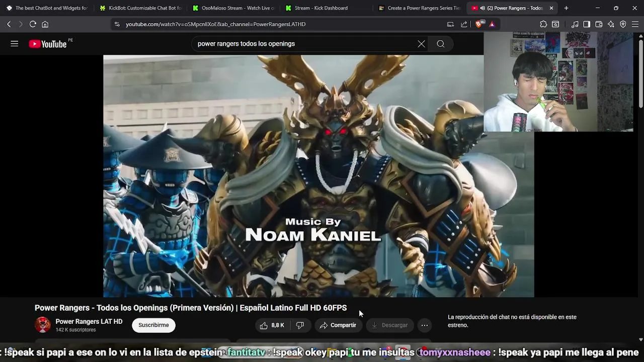Image resolution: width=644 pixels, height=362 pixels.
Task: Submit search with magnifier button
Action: coord(441,44)
